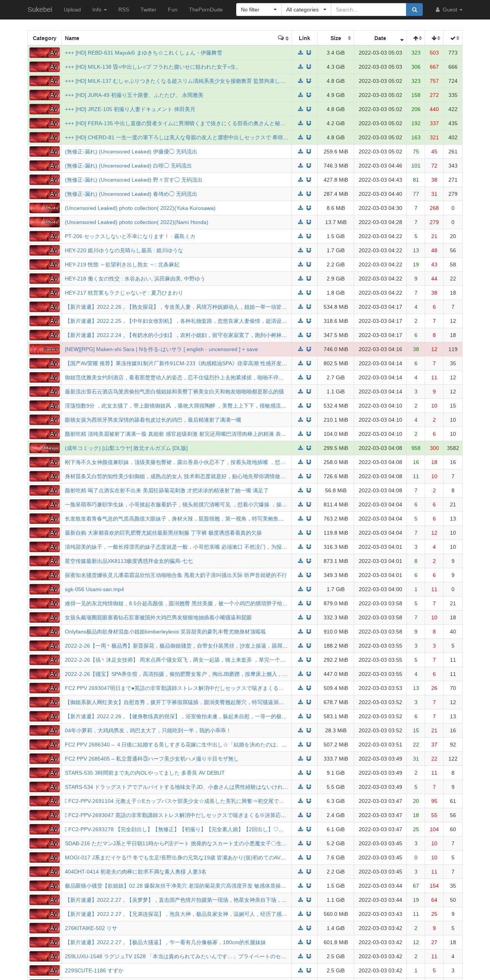Download torrent for sgk-056 Usami-san.mp4
This screenshot has width=490, height=980.
coord(301,589)
